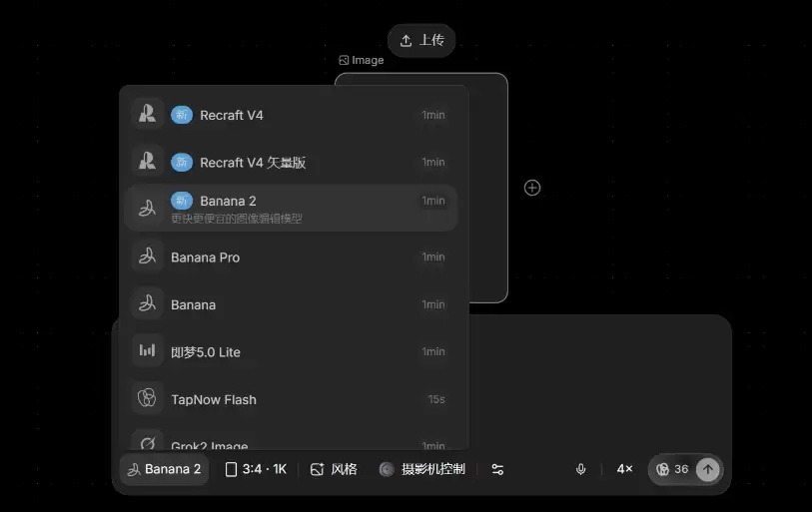
Task: Click the new badge on Recraft V4
Action: [181, 115]
